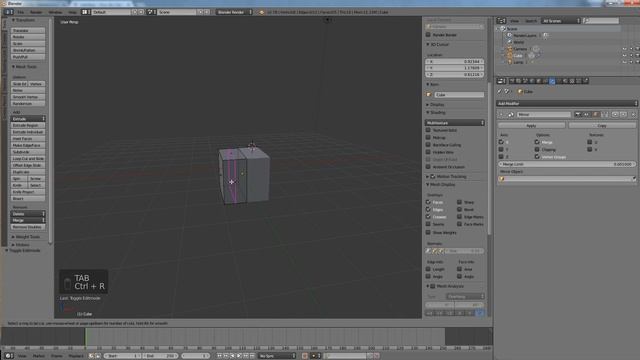Expand the Weight Tools panel
Screen dimensions: 640x360
point(27,237)
